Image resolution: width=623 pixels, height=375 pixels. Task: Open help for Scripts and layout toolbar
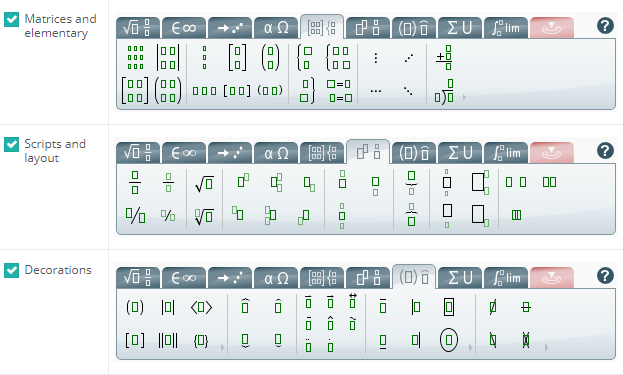pos(605,151)
